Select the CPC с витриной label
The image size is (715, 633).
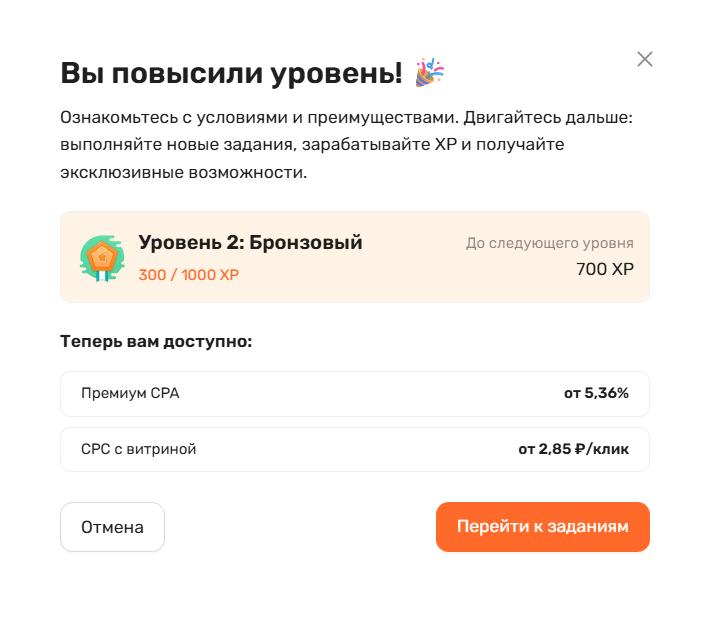138,449
